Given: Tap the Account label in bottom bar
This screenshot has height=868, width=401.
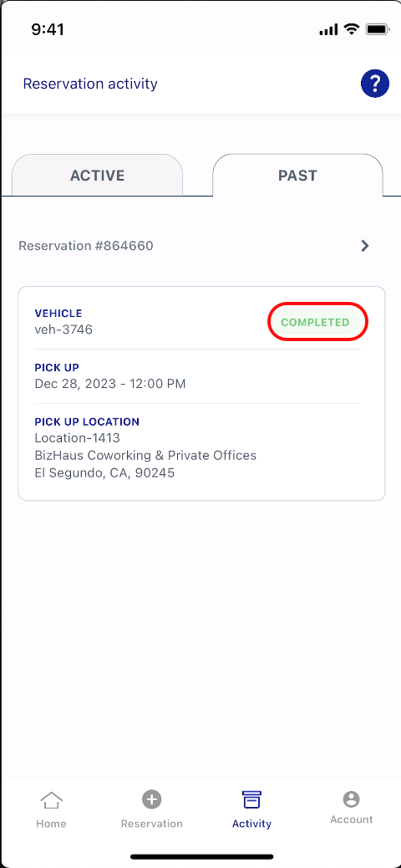Looking at the screenshot, I should pyautogui.click(x=351, y=819).
